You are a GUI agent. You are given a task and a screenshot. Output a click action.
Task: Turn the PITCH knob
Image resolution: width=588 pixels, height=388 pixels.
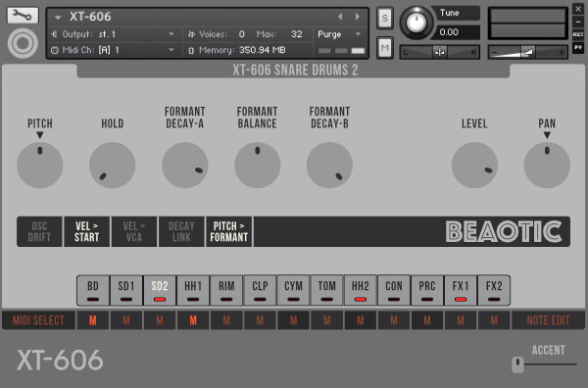(40, 165)
